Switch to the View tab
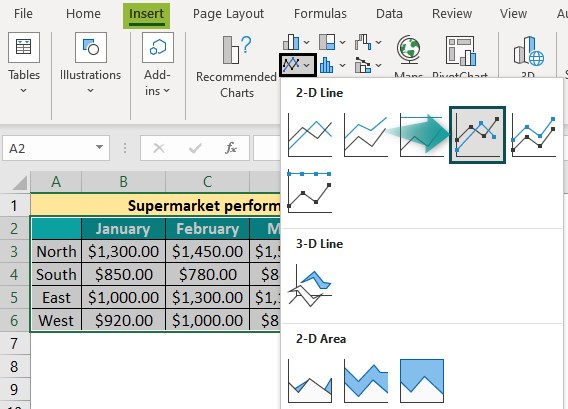568x409 pixels. click(x=513, y=14)
